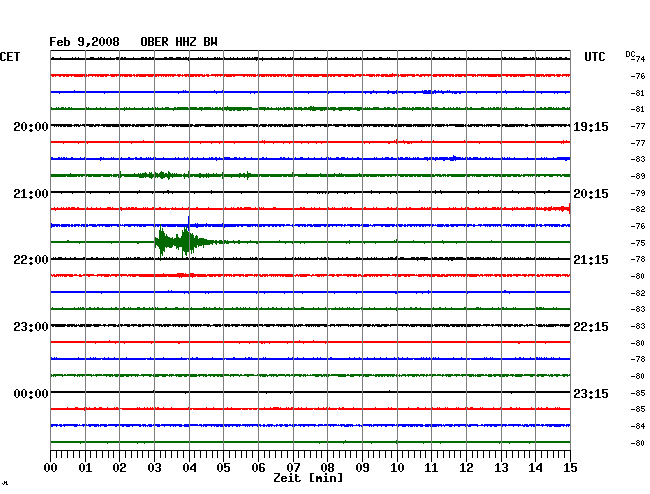Select the 23:00 CET time label

31,327
